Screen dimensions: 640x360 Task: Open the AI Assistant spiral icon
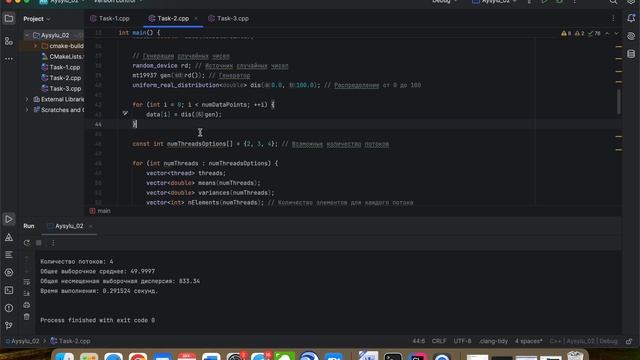(x=631, y=36)
